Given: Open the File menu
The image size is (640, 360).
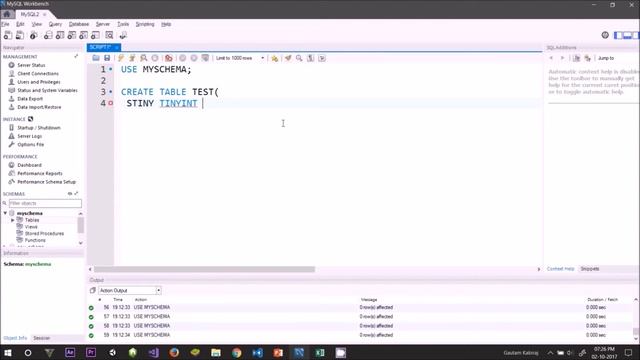Looking at the screenshot, I should click(x=5, y=24).
